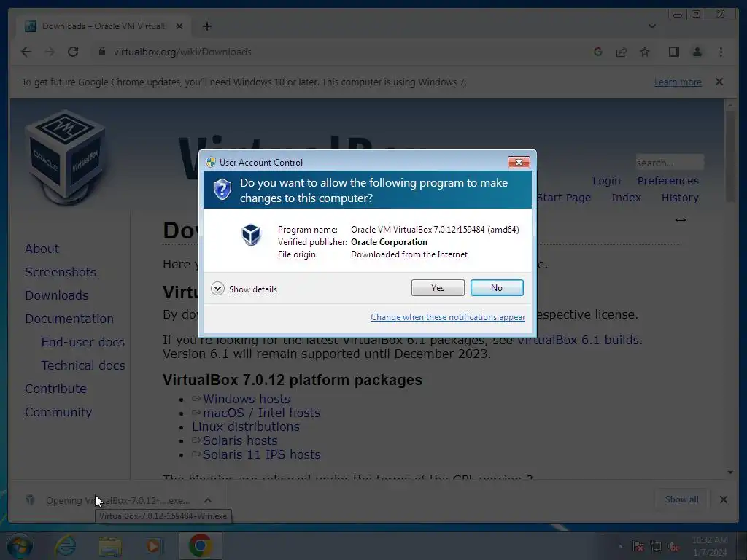Click the share page icon in Chrome

622,52
